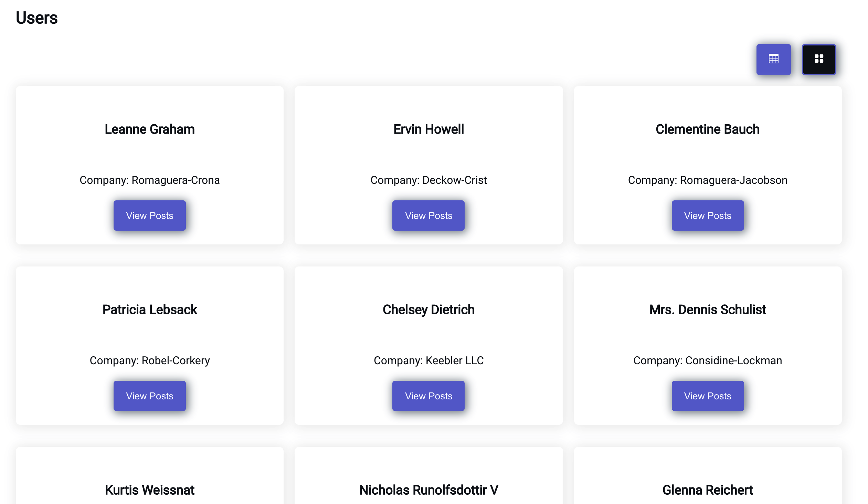View posts by Leanne Graham

149,216
